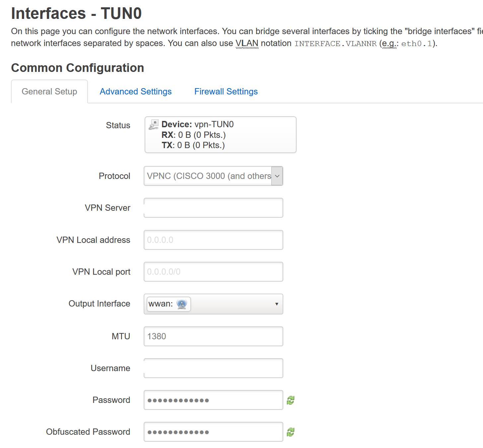This screenshot has width=483, height=448.
Task: Click into the VPN Server field
Action: 213,208
